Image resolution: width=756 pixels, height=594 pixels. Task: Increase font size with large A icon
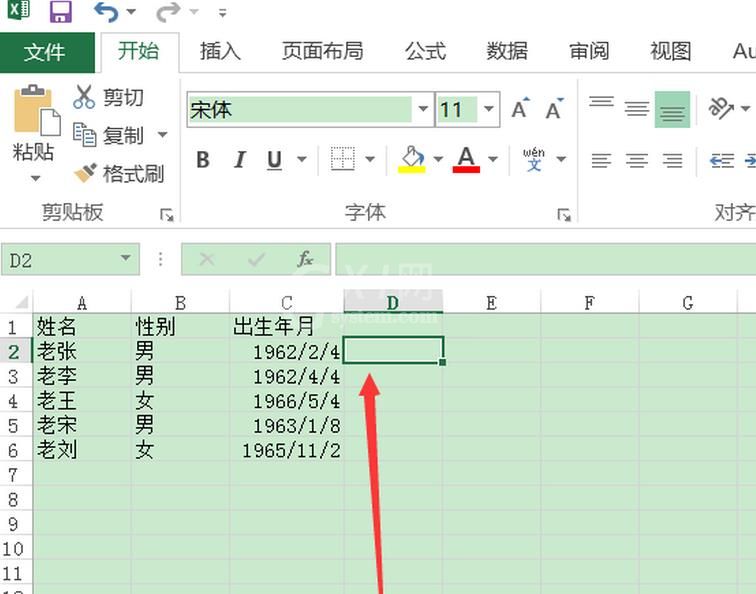520,109
